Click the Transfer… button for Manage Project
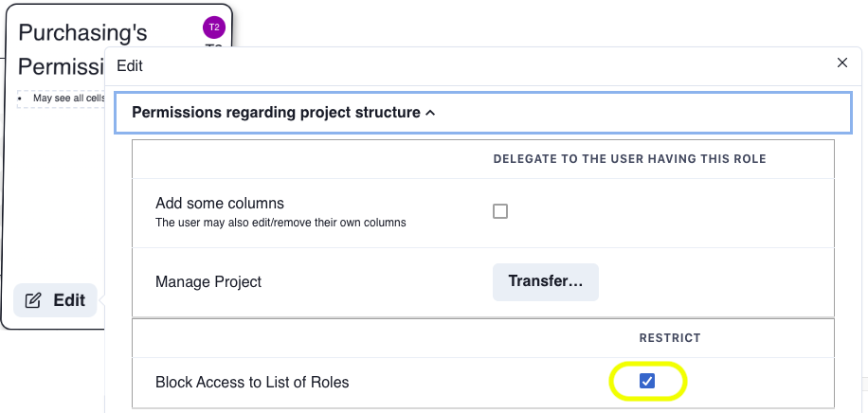Screen dimensions: 868x413 pos(545,281)
